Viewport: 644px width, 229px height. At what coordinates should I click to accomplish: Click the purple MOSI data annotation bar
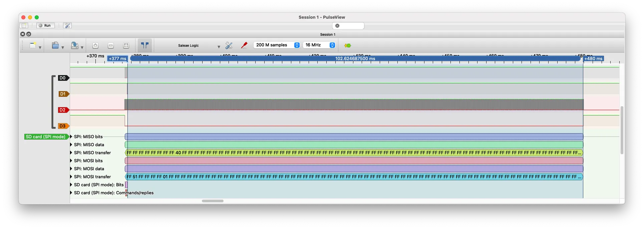(x=354, y=169)
